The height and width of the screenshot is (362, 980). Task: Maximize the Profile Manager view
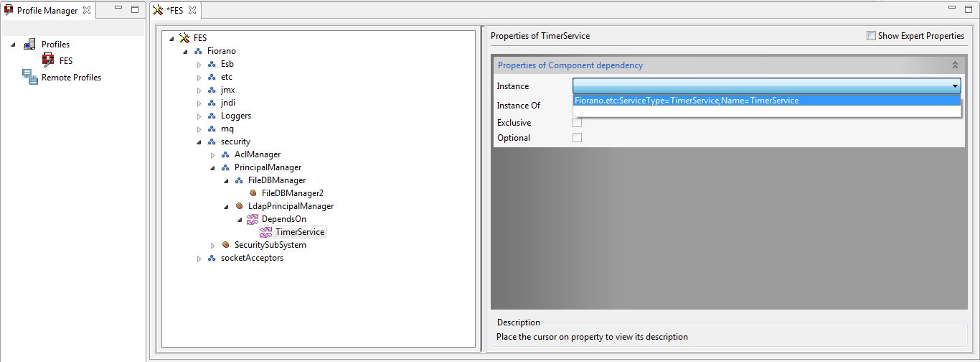click(135, 9)
